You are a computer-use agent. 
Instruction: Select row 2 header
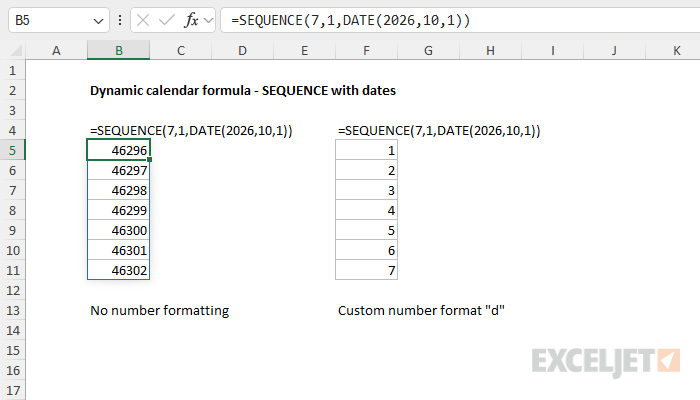[12, 91]
